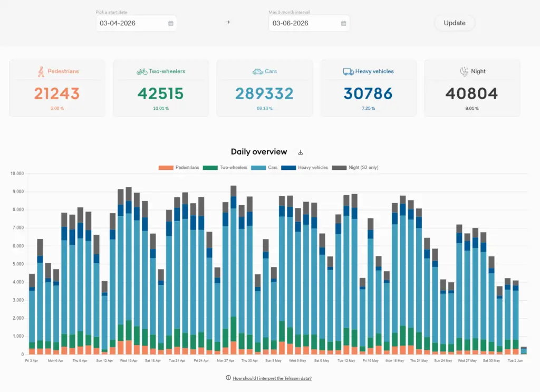Click the Mon 6 Apr axis label
The height and width of the screenshot is (392, 540).
[x=55, y=361]
